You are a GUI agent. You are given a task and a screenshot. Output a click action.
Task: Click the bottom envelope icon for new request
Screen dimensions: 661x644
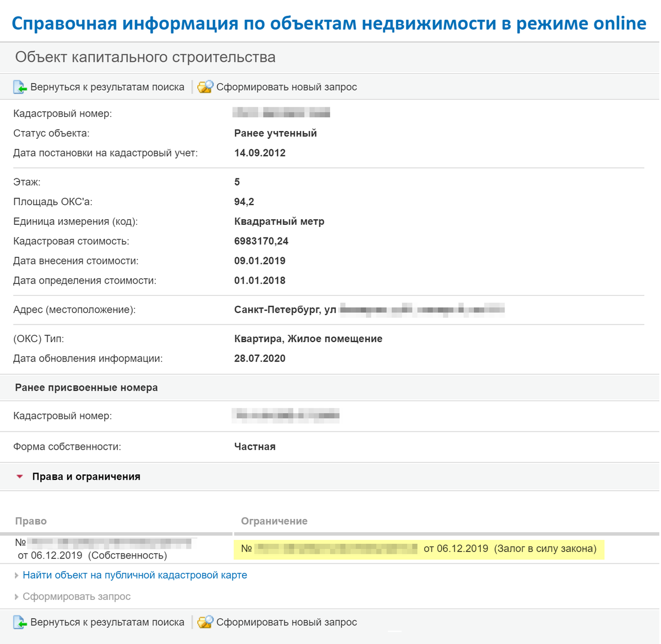[205, 621]
